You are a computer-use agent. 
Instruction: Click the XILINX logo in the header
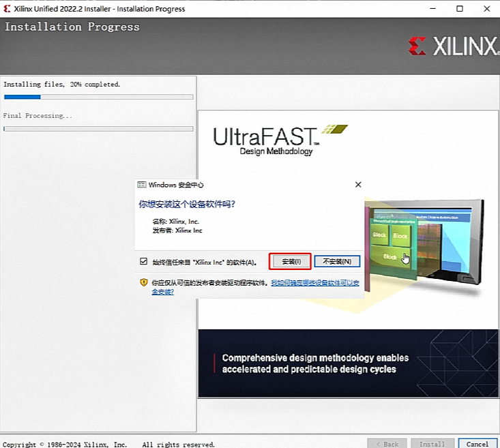[453, 46]
